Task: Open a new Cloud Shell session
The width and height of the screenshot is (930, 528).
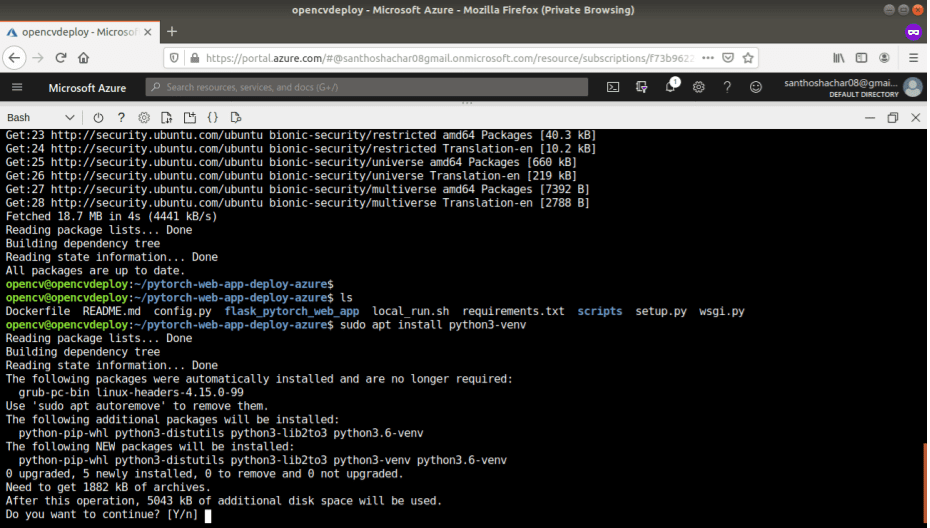Action: click(190, 117)
